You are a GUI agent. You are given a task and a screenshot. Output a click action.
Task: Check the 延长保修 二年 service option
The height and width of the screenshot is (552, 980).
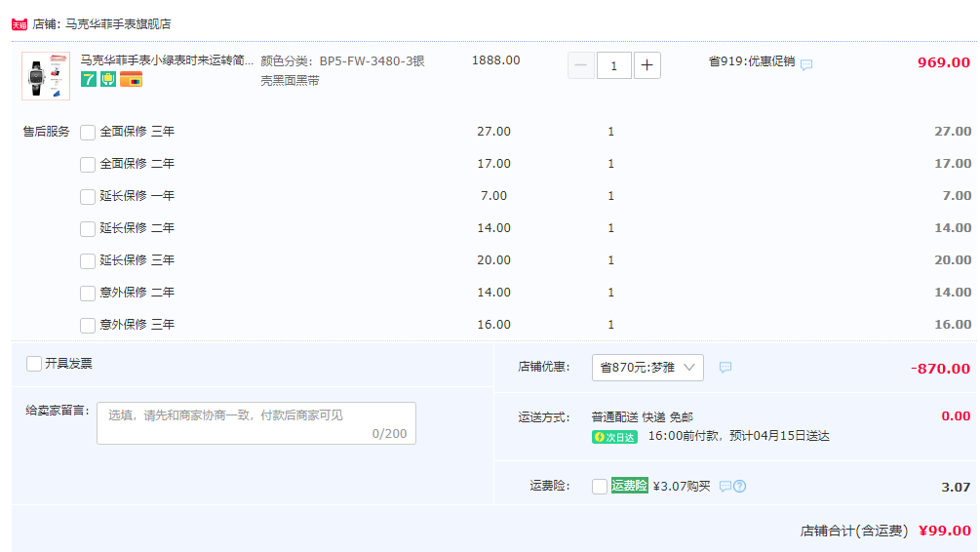click(x=88, y=229)
